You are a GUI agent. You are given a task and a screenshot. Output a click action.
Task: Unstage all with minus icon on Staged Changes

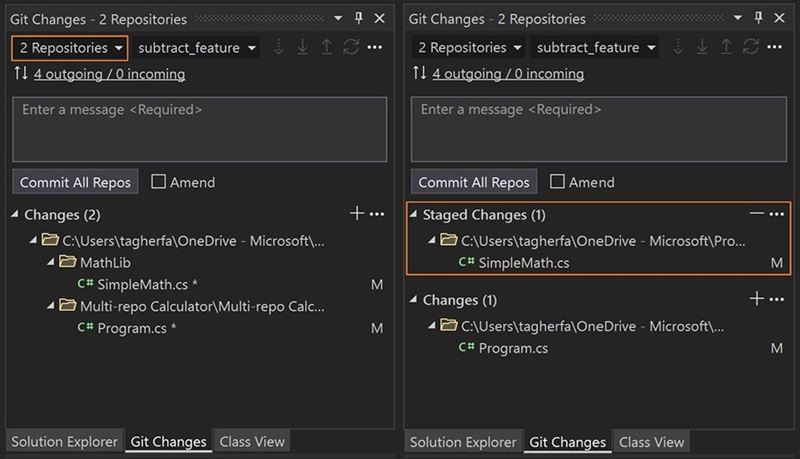click(757, 214)
